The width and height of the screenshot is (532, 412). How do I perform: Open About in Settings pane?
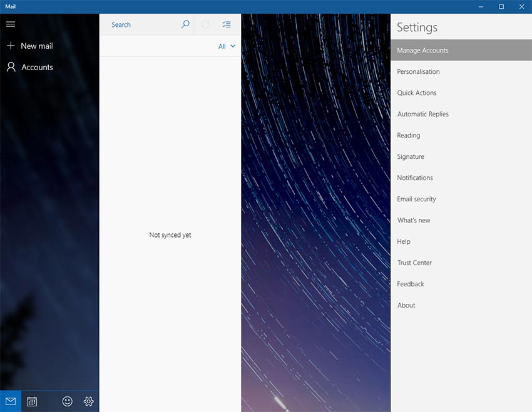[x=461, y=305]
